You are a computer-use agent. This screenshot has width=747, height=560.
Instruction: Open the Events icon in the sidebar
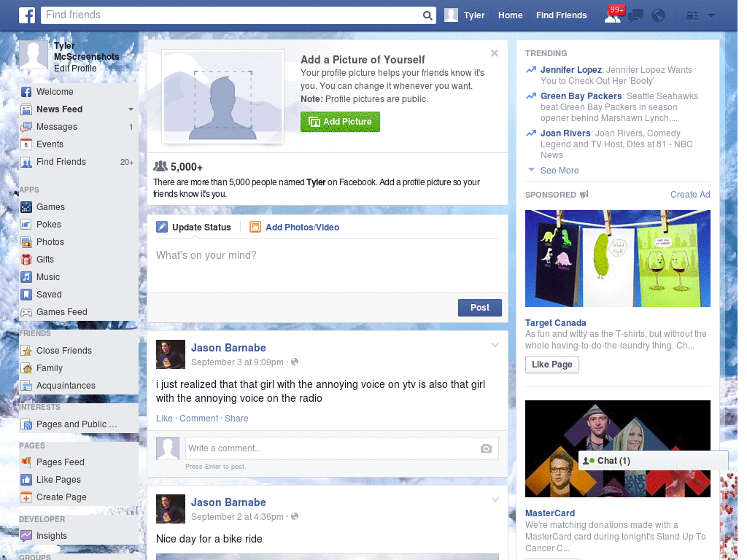pyautogui.click(x=26, y=144)
